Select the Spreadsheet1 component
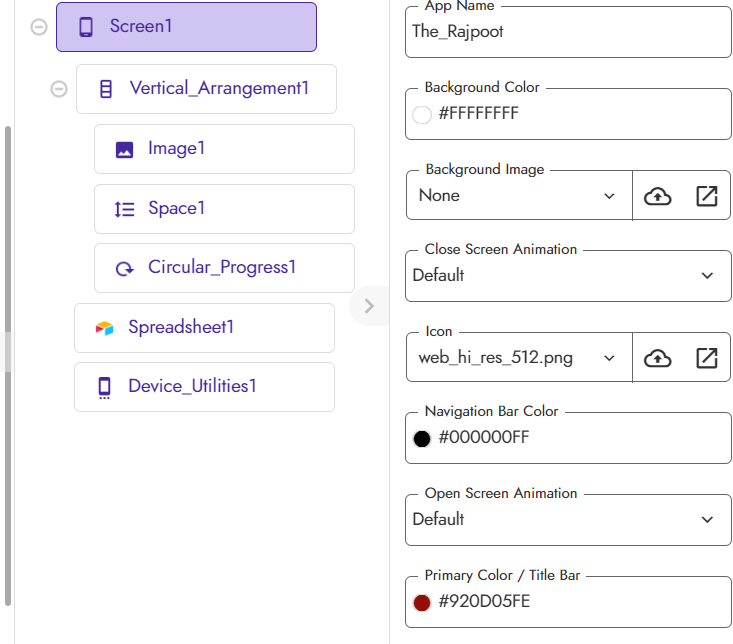The height and width of the screenshot is (644, 733). click(x=204, y=328)
